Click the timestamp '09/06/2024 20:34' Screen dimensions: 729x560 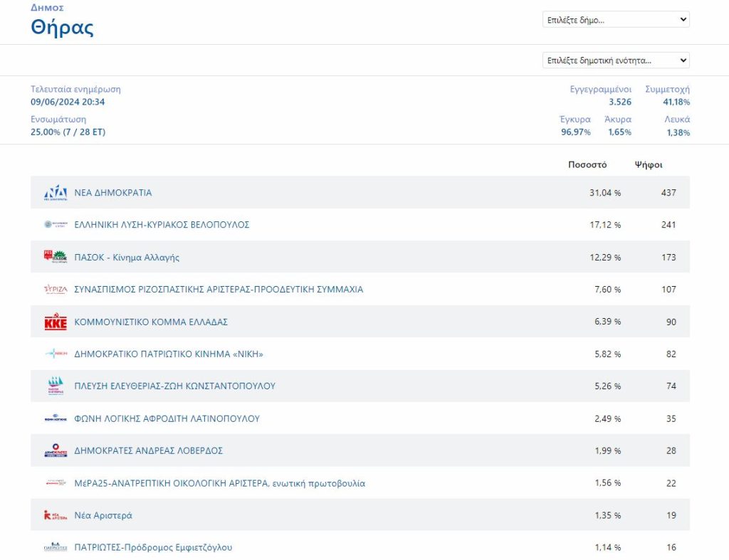pos(68,102)
